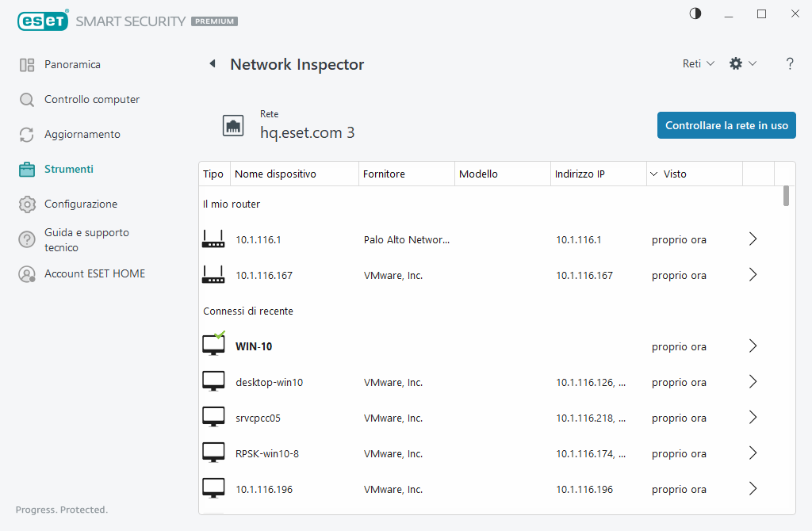Screen dimensions: 812x531
Task: Click the ESET logo in the header
Action: [x=43, y=21]
